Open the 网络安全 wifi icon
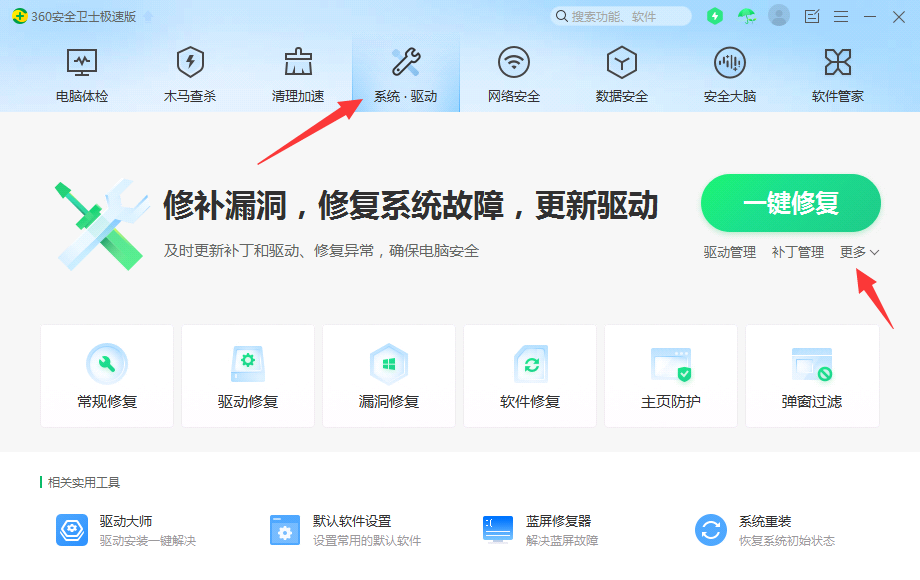The width and height of the screenshot is (920, 580). [x=514, y=62]
